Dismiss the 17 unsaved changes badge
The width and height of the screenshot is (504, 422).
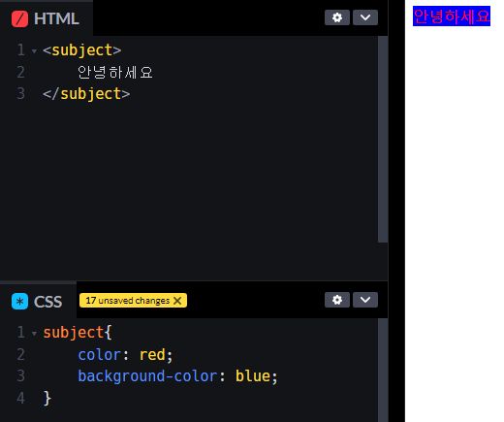coord(177,301)
